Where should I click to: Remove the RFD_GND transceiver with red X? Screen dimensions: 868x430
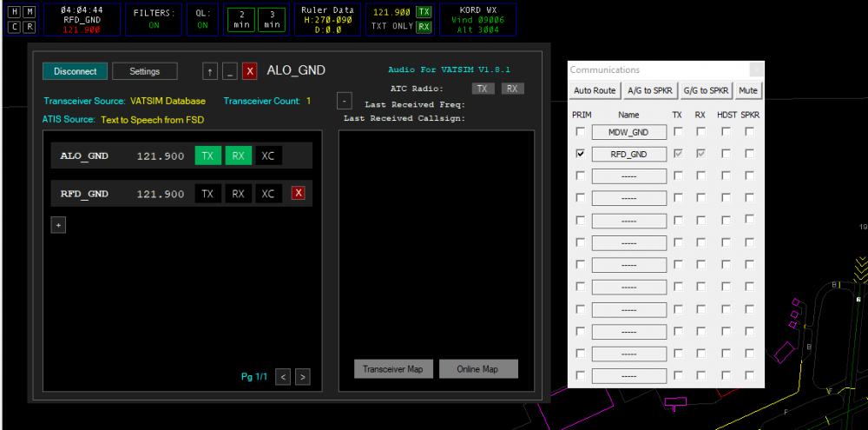coord(299,193)
